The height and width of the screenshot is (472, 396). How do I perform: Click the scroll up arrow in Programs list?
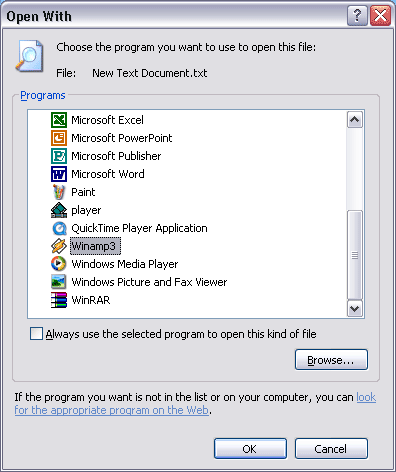coord(355,120)
